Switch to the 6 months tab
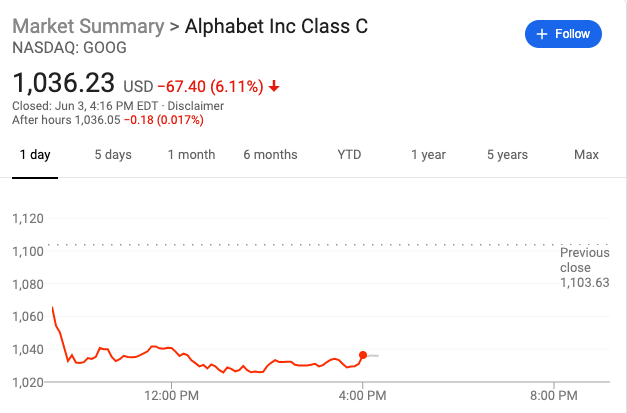The image size is (627, 413). point(270,155)
